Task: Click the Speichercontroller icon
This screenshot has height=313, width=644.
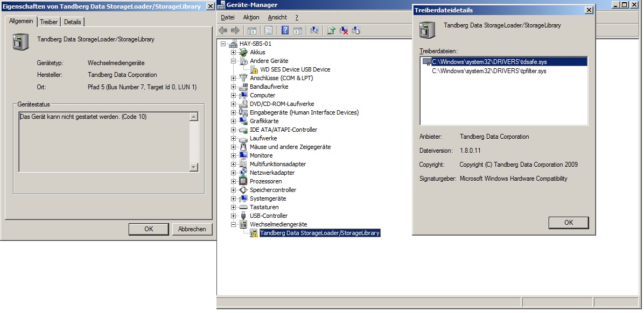Action: (x=243, y=190)
